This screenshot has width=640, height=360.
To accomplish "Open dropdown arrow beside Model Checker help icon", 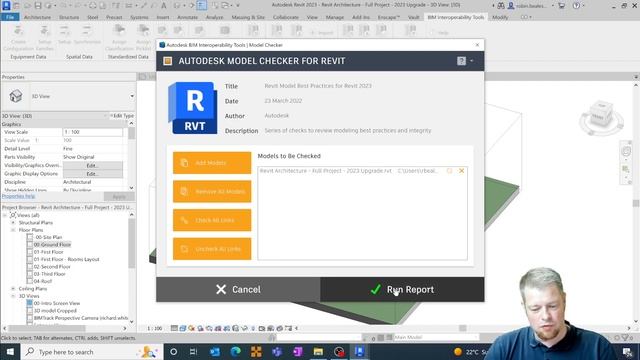I will 471,61.
